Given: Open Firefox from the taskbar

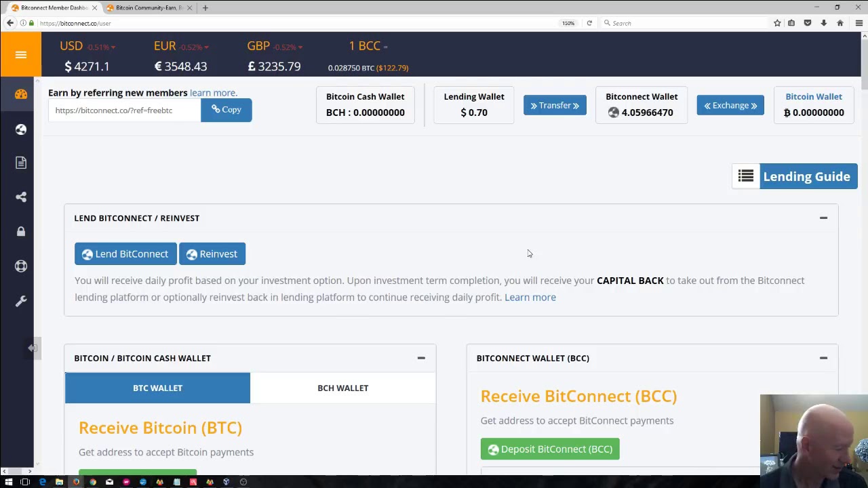Looking at the screenshot, I should (x=76, y=482).
